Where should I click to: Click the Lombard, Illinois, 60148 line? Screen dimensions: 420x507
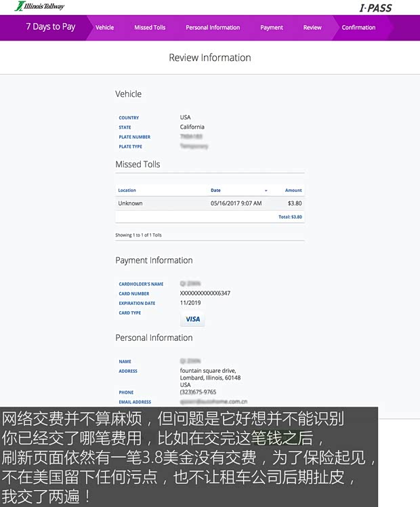(x=210, y=378)
